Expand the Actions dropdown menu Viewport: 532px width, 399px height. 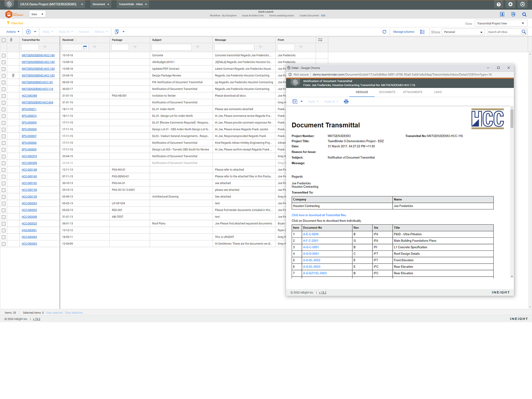13,32
